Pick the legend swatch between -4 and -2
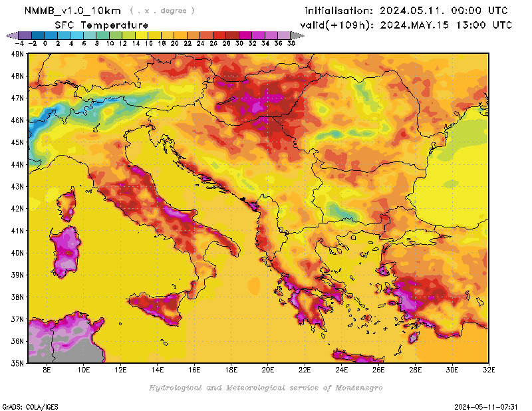The image size is (532, 411). (25, 35)
